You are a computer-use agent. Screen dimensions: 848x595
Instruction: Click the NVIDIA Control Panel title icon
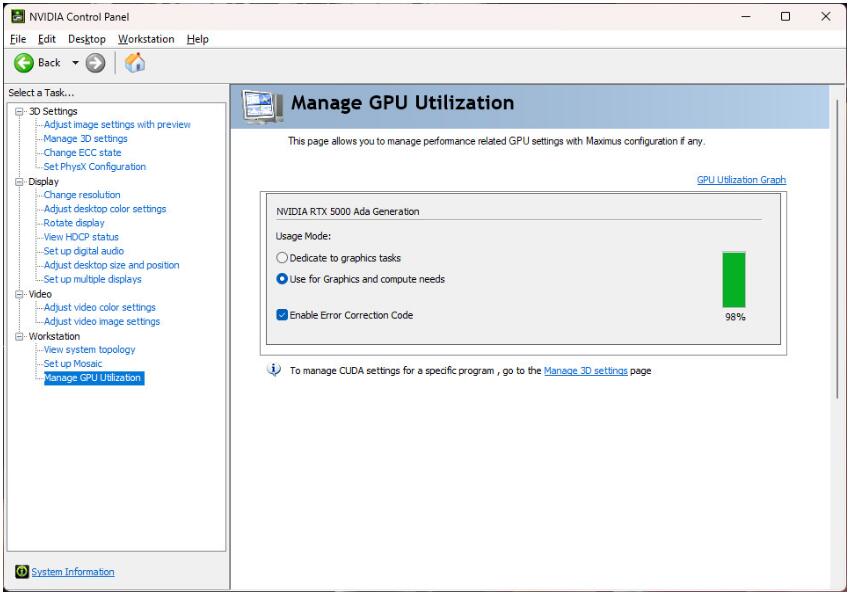[16, 16]
